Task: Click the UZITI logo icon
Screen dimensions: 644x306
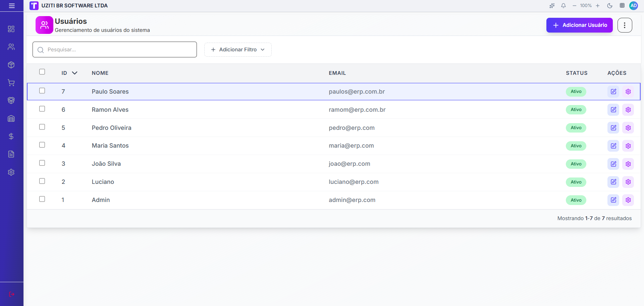Action: click(34, 6)
